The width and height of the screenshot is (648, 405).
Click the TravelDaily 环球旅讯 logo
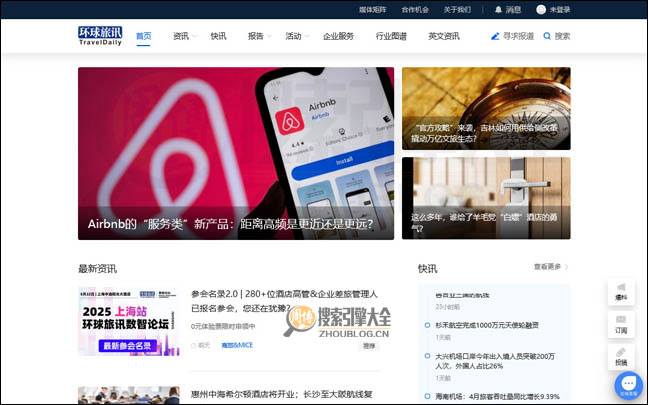click(x=100, y=36)
